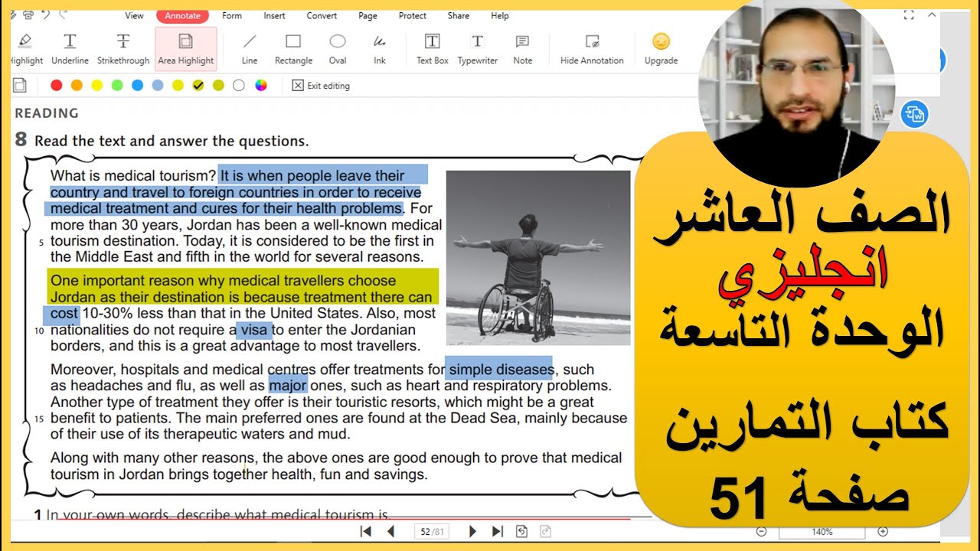The image size is (980, 551).
Task: Add a Note annotation
Action: [x=522, y=48]
